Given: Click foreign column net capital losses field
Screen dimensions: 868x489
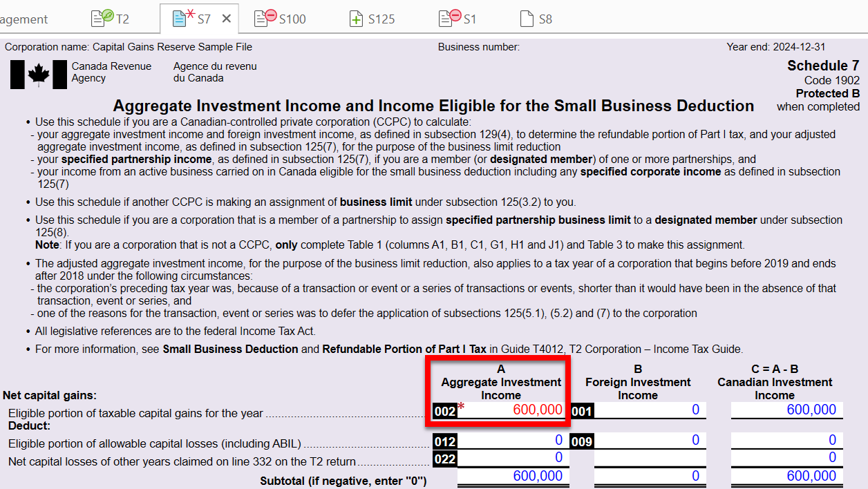Looking at the screenshot, I should (x=650, y=458).
